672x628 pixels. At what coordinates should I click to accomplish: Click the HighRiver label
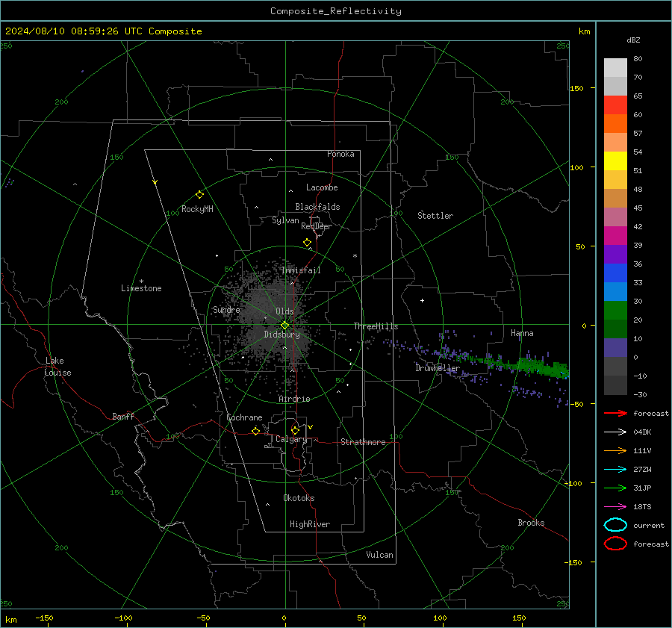310,524
